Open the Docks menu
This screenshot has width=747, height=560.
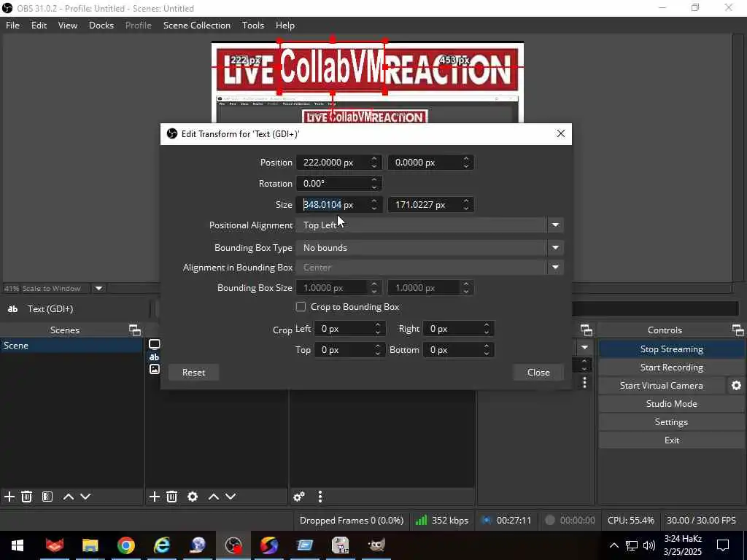(101, 26)
